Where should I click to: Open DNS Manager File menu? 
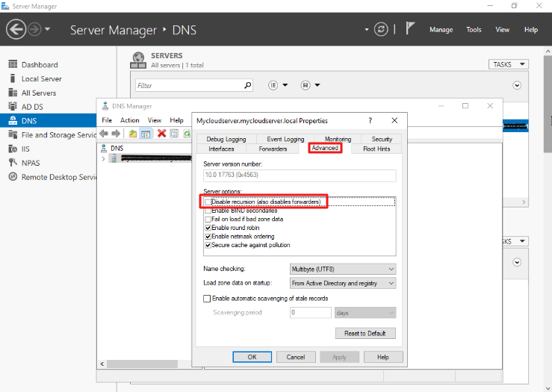107,120
